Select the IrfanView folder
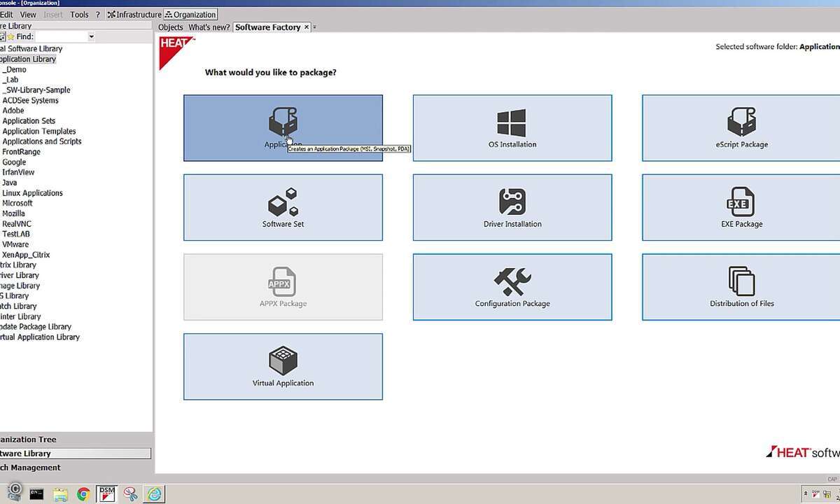This screenshot has width=840, height=504. pyautogui.click(x=18, y=172)
